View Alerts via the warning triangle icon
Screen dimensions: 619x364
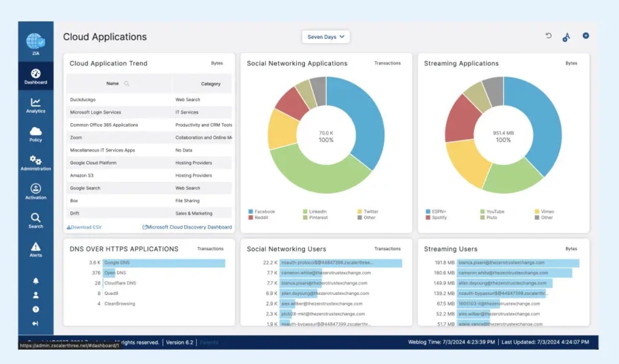[x=35, y=248]
